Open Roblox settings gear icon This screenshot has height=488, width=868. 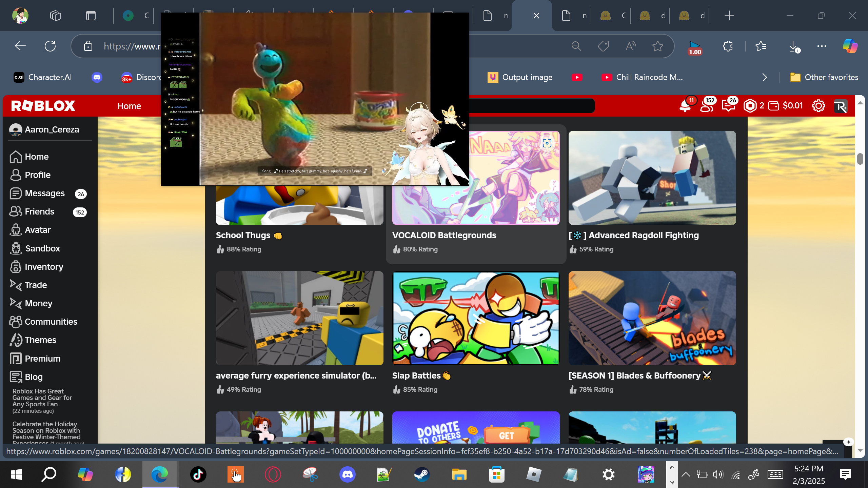coord(818,106)
